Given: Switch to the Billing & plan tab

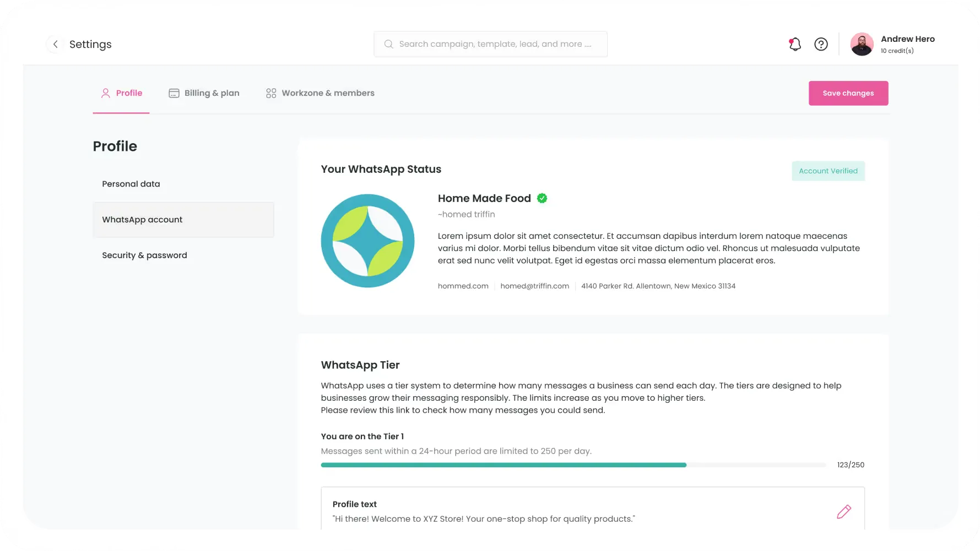Looking at the screenshot, I should pyautogui.click(x=204, y=93).
